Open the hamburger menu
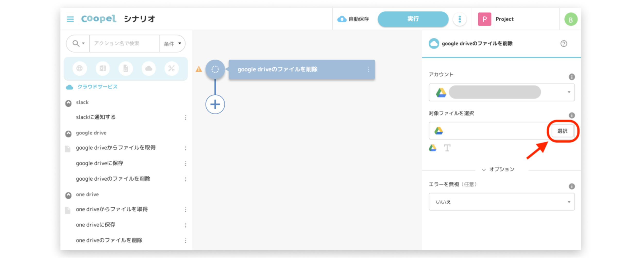Screen dimensions: 644x258 [x=70, y=19]
